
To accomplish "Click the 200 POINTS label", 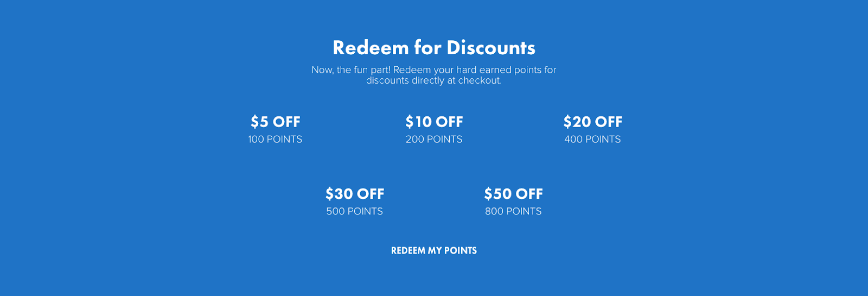I will pos(434,139).
